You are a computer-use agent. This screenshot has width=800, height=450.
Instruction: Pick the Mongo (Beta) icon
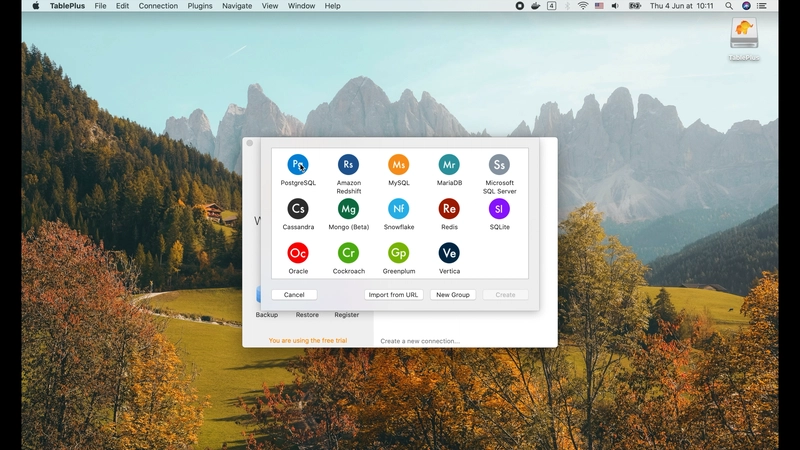point(348,209)
